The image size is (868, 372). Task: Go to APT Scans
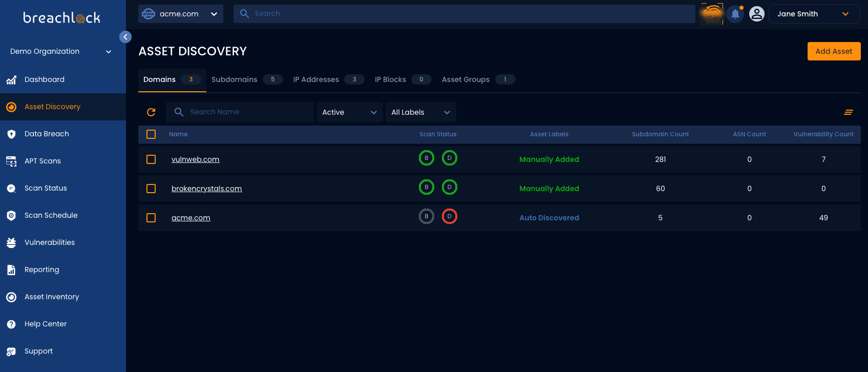(63, 161)
